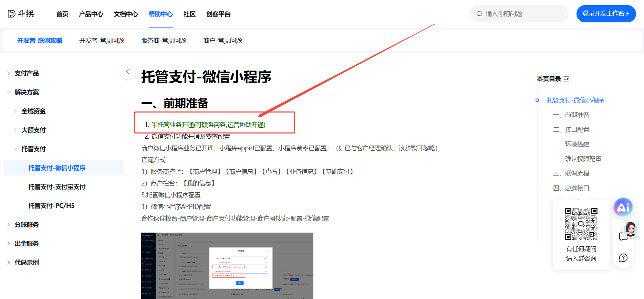Click 微信支付功能开通及费率配置 list item
Image resolution: width=644 pixels, height=299 pixels.
(191, 137)
